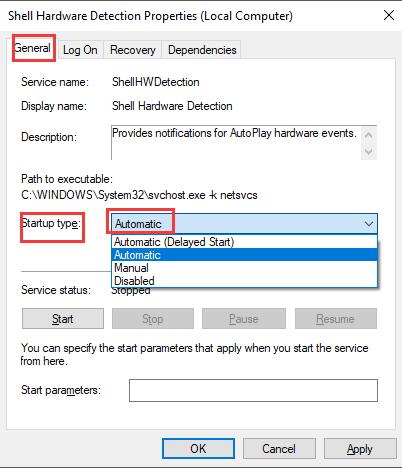The width and height of the screenshot is (402, 468).
Task: Switch to the Dependencies tab
Action: pyautogui.click(x=202, y=50)
